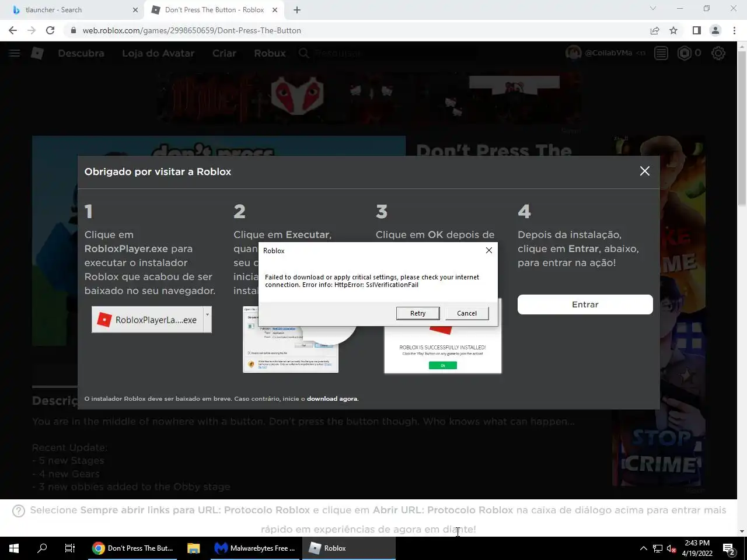
Task: Bookmark this page with the star icon
Action: click(673, 30)
